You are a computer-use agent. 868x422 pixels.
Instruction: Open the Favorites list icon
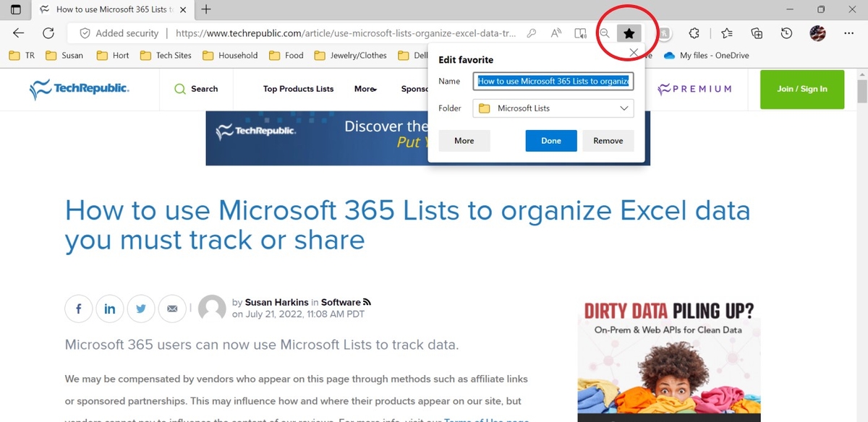point(726,33)
